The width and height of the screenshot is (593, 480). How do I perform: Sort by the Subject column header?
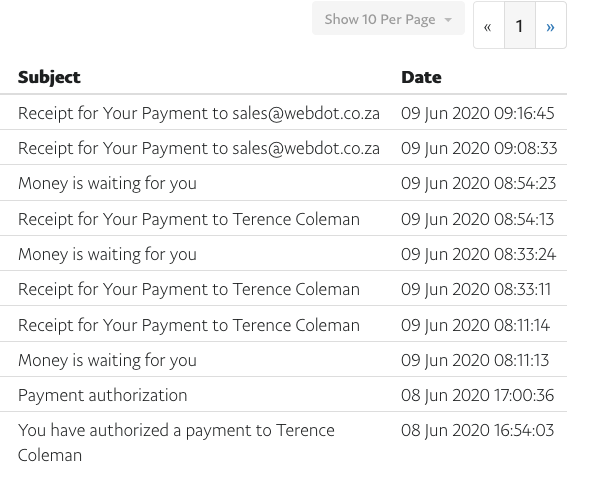click(x=49, y=77)
